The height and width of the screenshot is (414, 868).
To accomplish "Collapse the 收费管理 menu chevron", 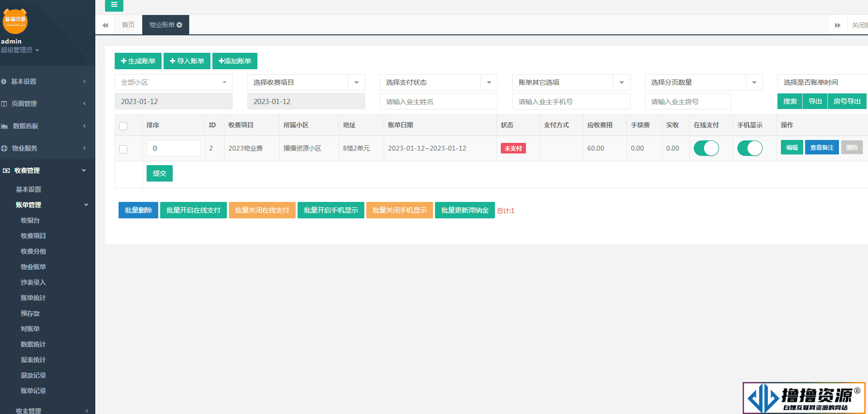I will (x=84, y=170).
